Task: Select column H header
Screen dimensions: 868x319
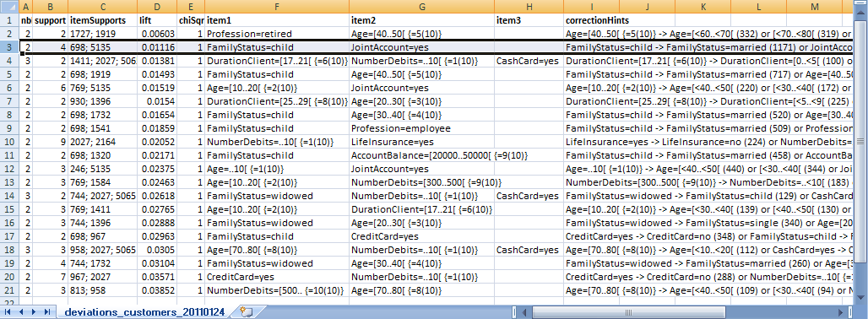Action: pyautogui.click(x=529, y=7)
